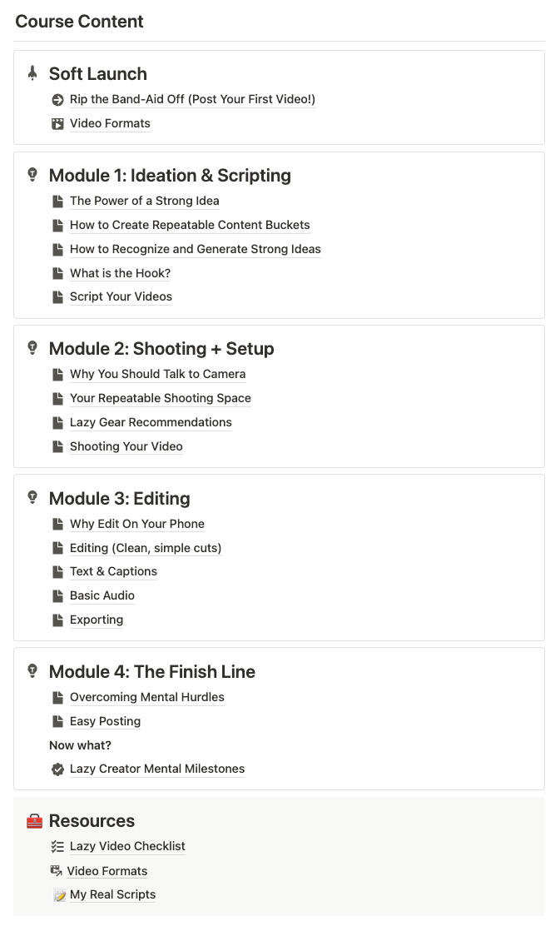Click the lightbulb icon next to Module 1
The height and width of the screenshot is (931, 560).
(32, 175)
